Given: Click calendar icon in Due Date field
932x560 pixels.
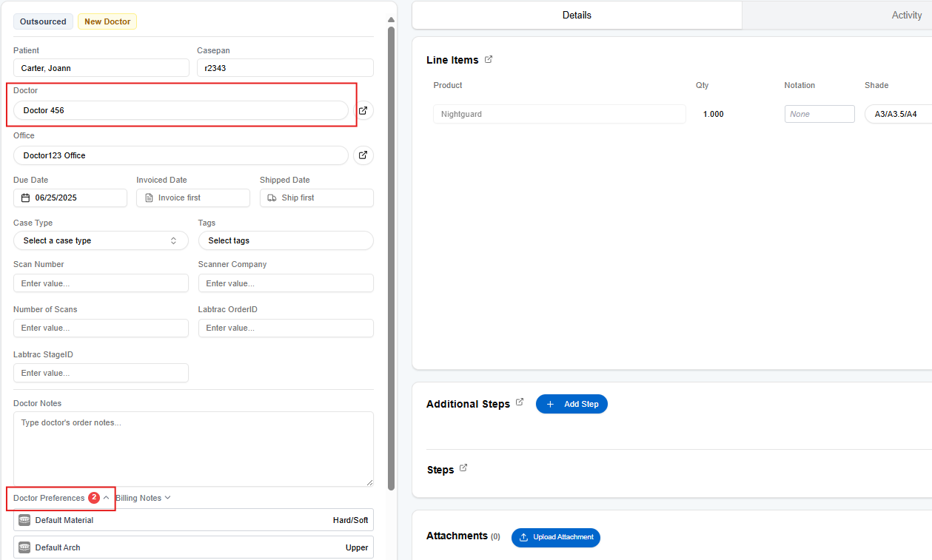Looking at the screenshot, I should click(25, 198).
